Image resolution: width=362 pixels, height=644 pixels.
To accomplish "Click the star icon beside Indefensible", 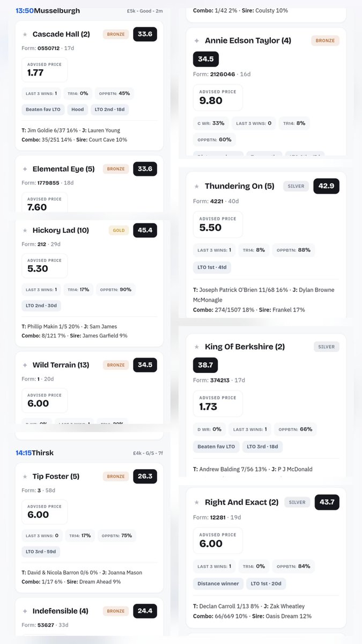I will 25,611.
